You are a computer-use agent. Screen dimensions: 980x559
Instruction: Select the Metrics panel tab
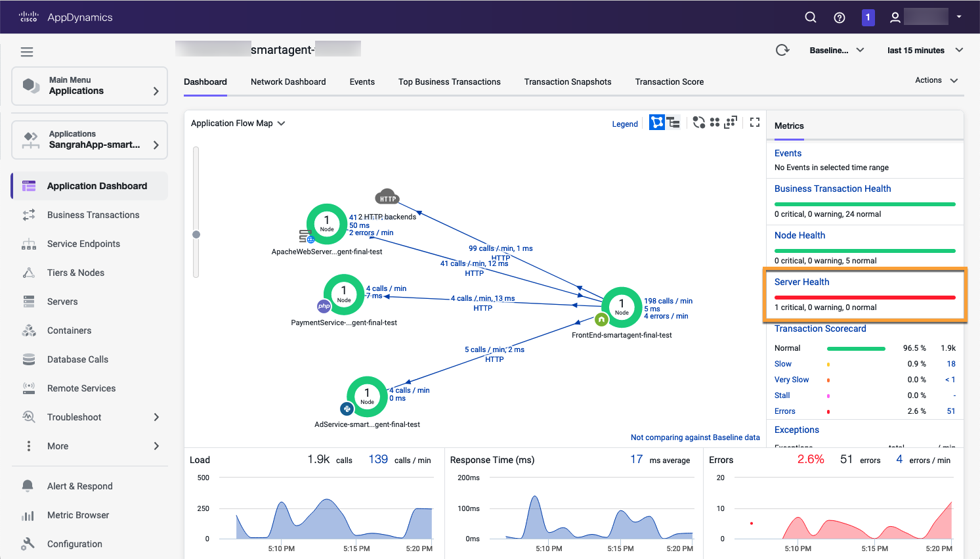coord(789,126)
